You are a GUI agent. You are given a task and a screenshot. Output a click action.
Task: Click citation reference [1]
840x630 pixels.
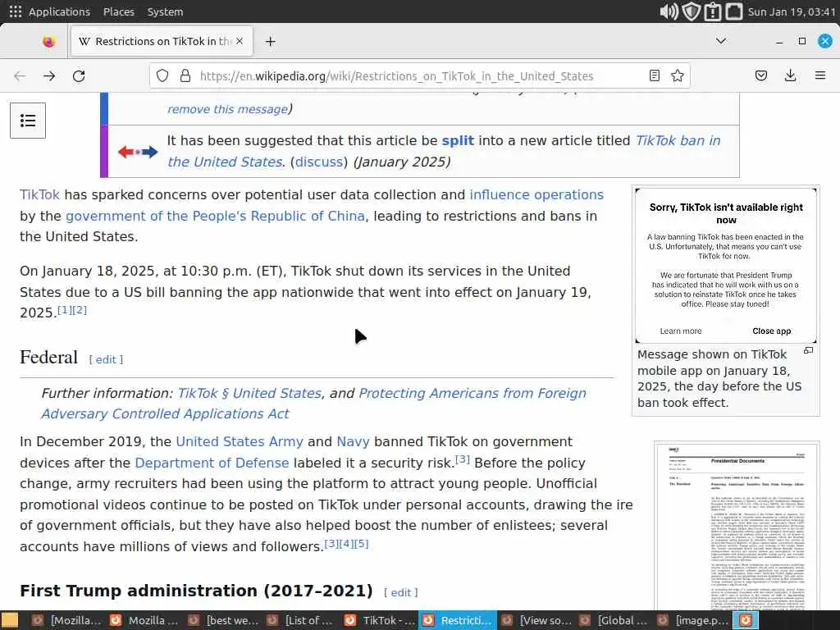(64, 309)
